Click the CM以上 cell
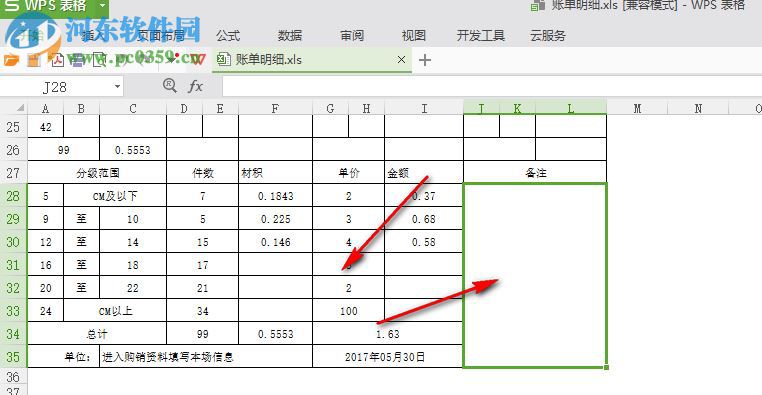This screenshot has width=762, height=395. 115,311
